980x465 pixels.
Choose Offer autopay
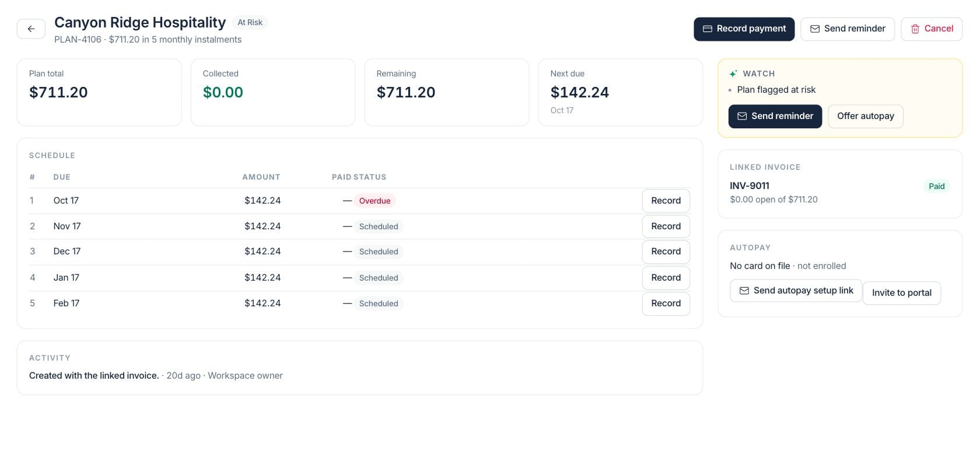866,116
